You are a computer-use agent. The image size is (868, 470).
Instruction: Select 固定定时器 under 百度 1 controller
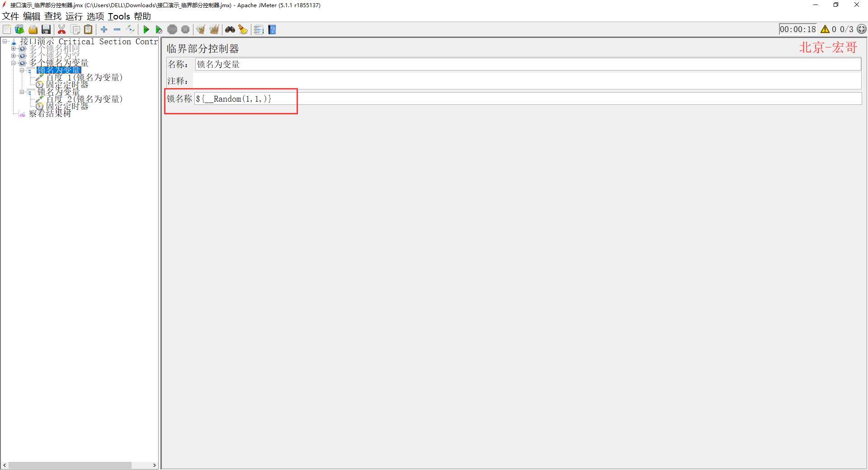67,85
